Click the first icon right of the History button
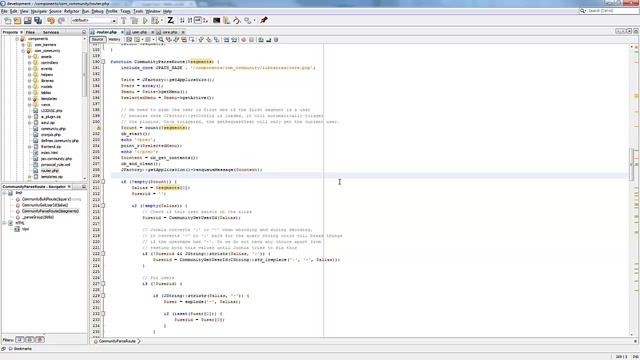 click(129, 40)
